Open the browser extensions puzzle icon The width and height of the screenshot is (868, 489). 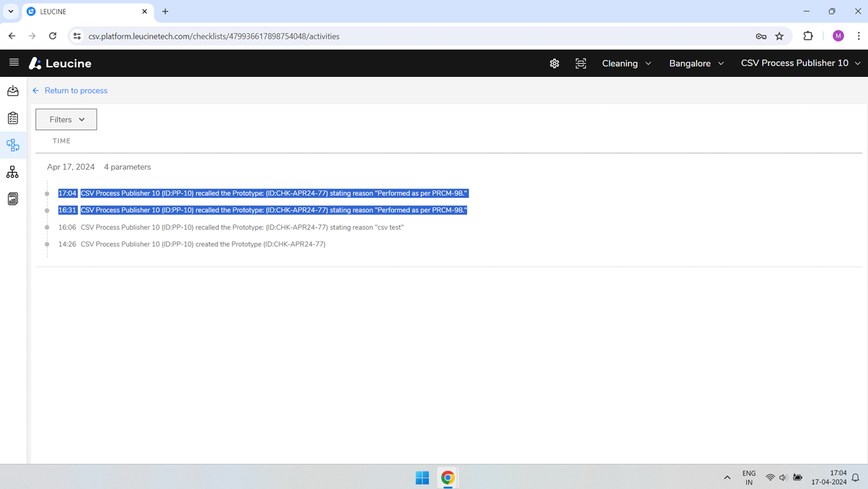808,36
